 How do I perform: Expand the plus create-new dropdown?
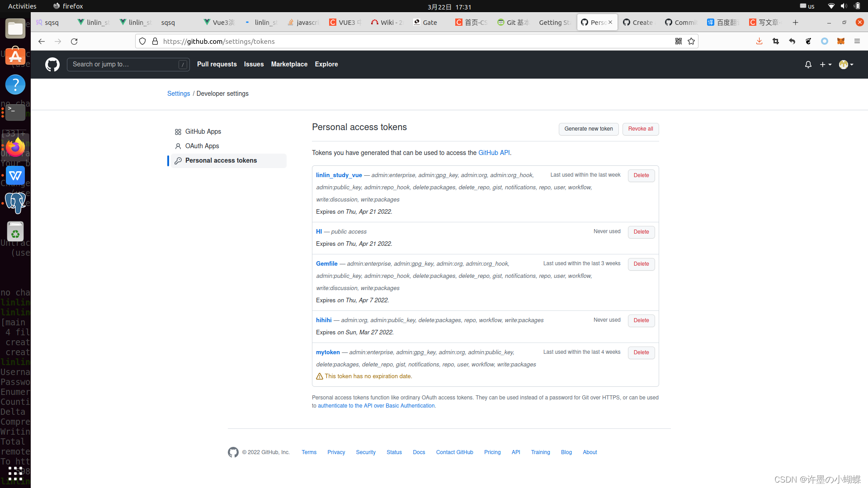pos(826,65)
